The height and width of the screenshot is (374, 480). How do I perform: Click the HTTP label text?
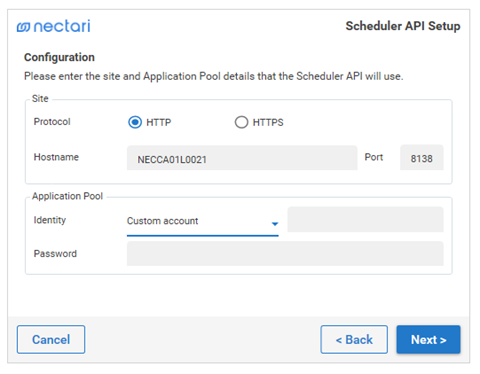tap(159, 122)
